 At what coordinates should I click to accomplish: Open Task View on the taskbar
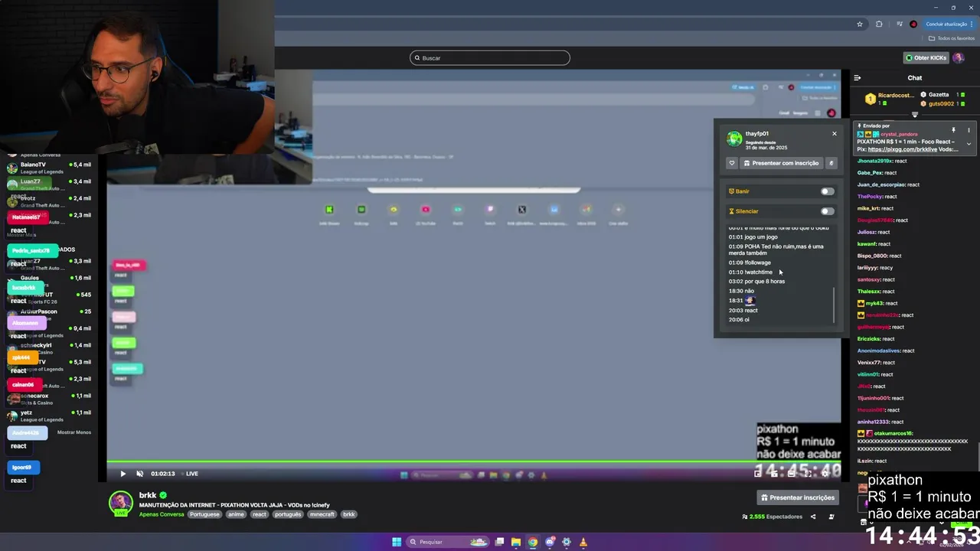[x=499, y=542]
